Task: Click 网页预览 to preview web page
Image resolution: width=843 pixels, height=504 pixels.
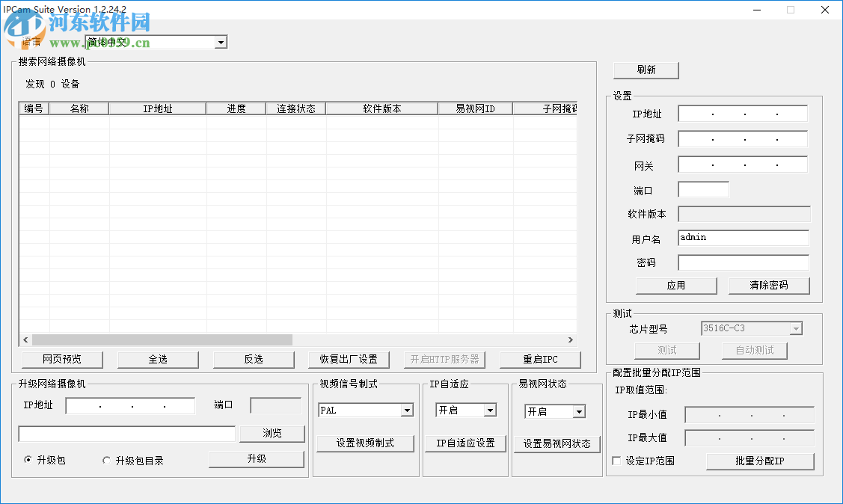Action: (62, 359)
